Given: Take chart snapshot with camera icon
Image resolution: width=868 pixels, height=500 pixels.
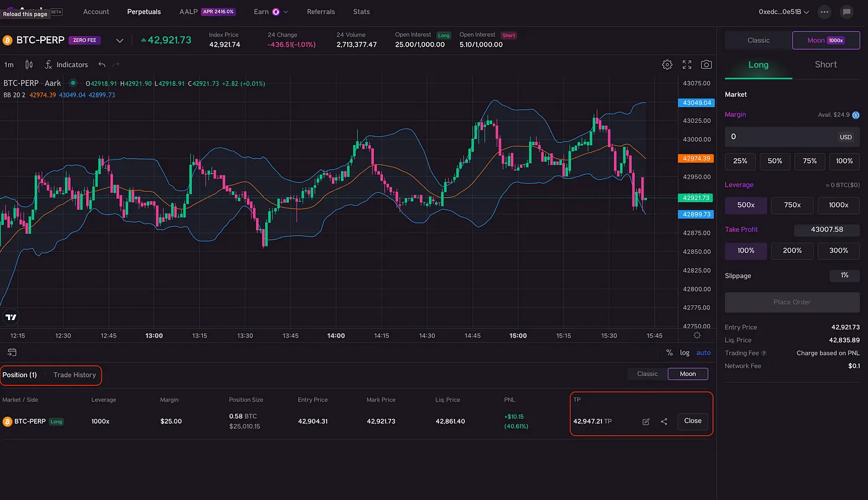Looking at the screenshot, I should pyautogui.click(x=706, y=65).
